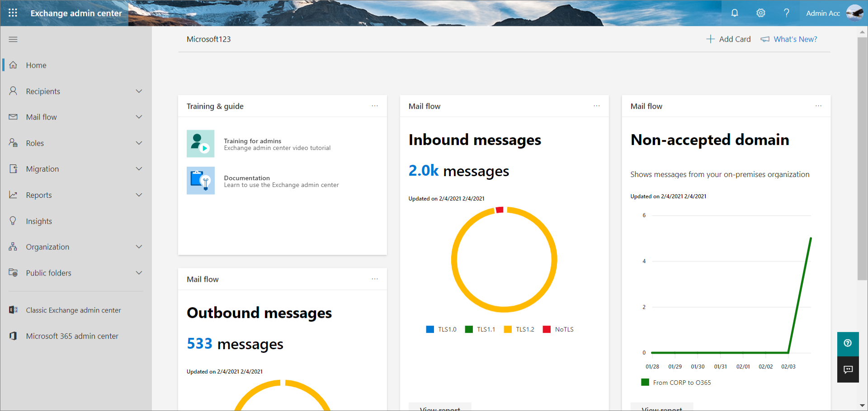Click the Add Card button
Image resolution: width=868 pixels, height=411 pixels.
[728, 39]
